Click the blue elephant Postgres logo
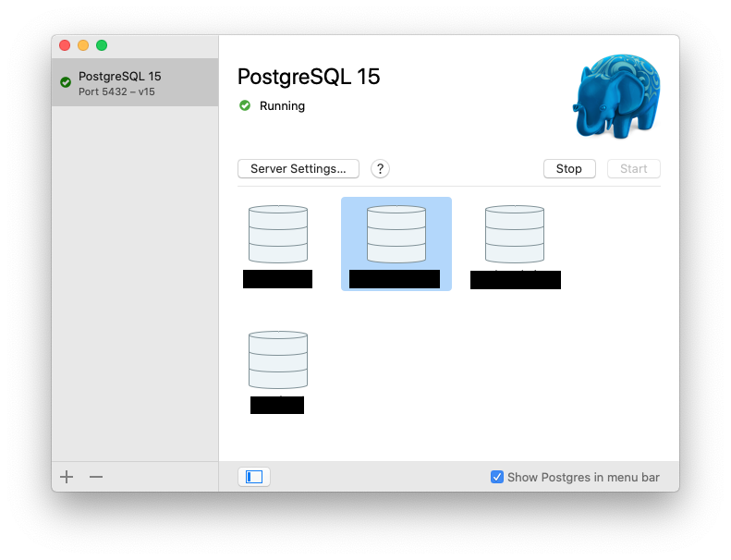This screenshot has height=560, width=731. pos(616,96)
